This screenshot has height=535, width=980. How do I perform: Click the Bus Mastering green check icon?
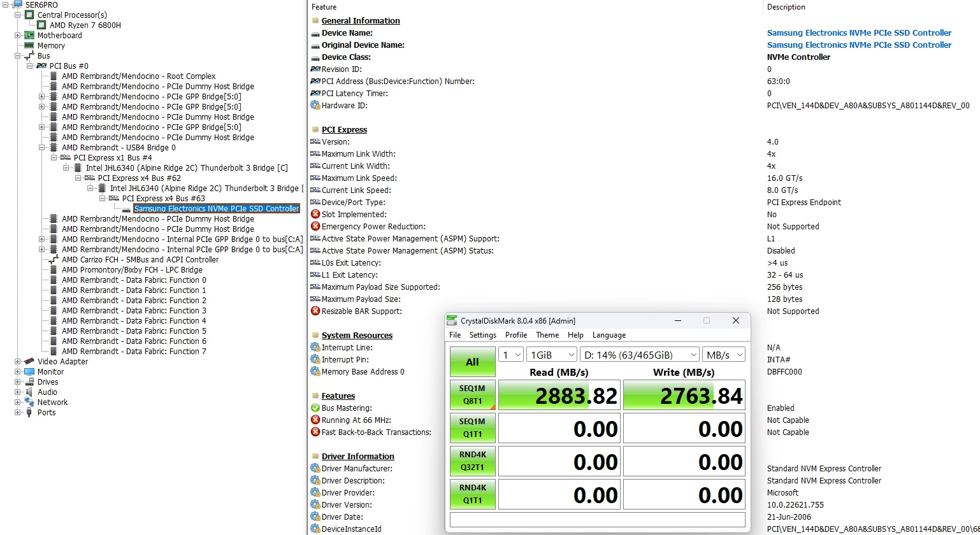tap(315, 408)
